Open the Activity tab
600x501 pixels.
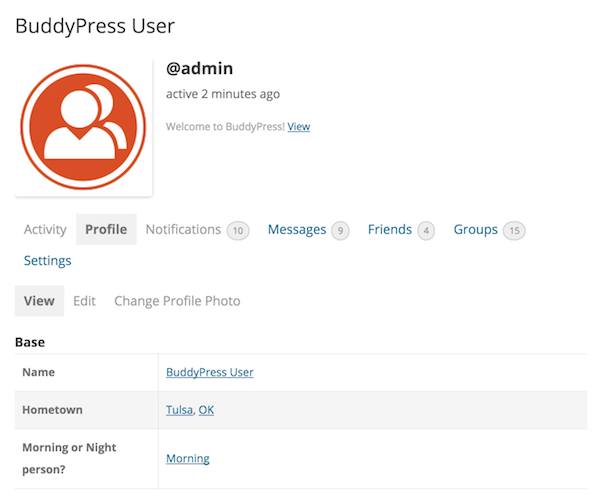(x=45, y=229)
